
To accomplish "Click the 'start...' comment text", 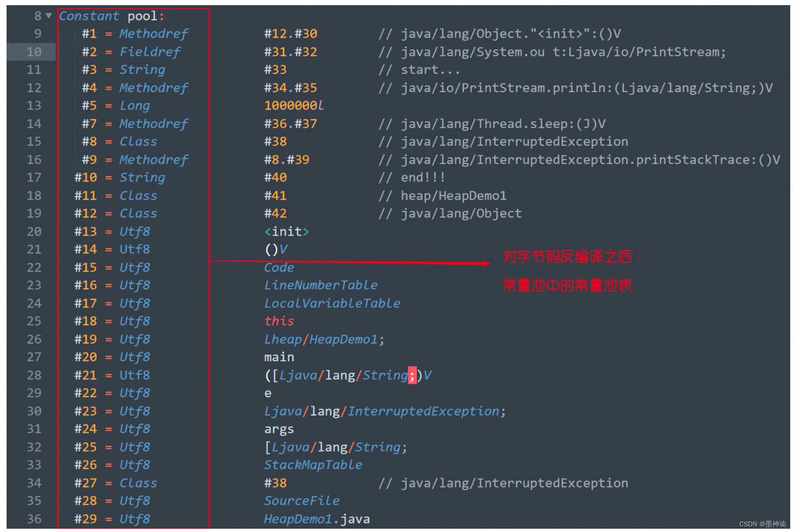I will pyautogui.click(x=430, y=70).
